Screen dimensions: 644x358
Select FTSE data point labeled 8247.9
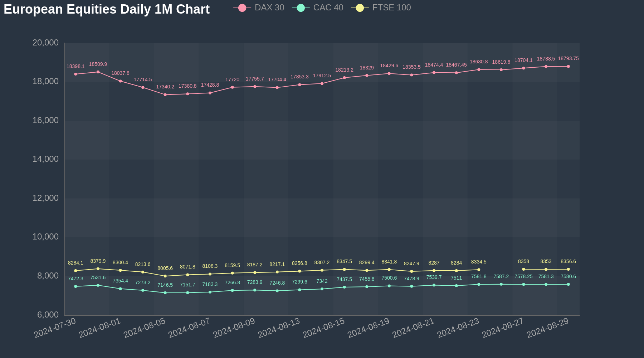(411, 271)
